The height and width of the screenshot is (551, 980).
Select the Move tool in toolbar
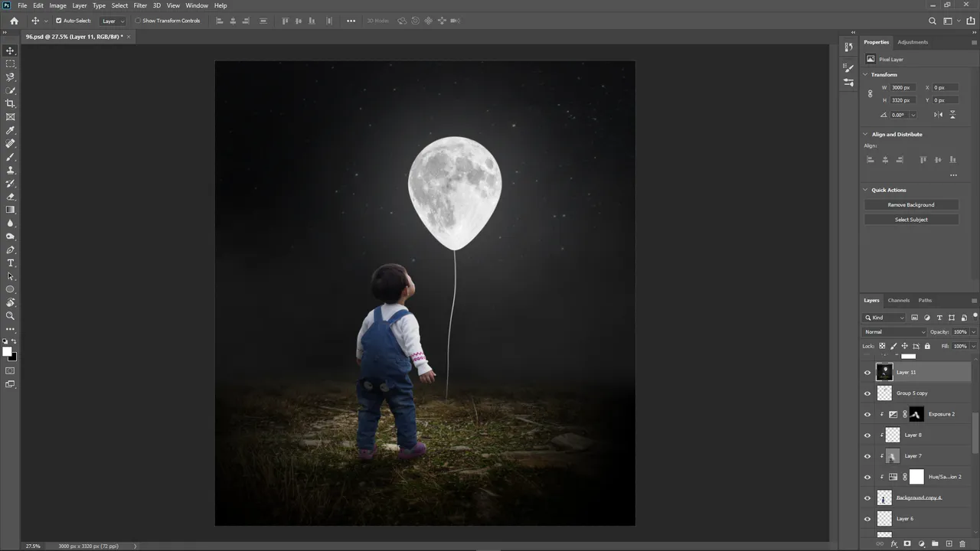10,51
